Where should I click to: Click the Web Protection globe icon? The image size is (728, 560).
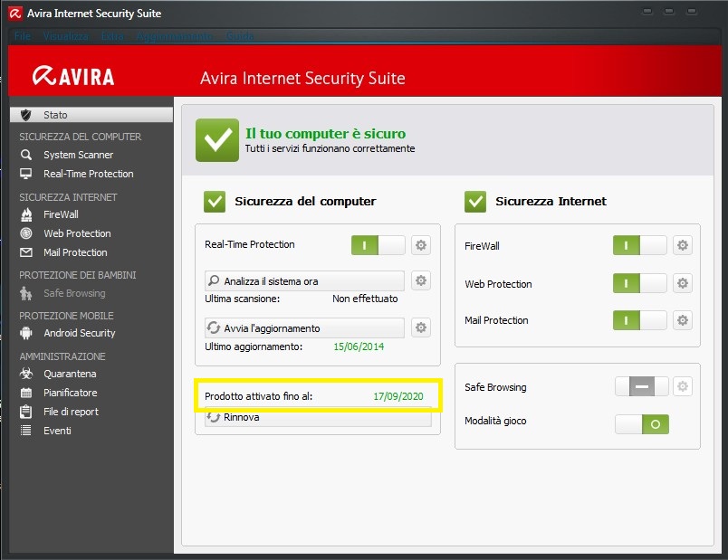click(x=26, y=233)
